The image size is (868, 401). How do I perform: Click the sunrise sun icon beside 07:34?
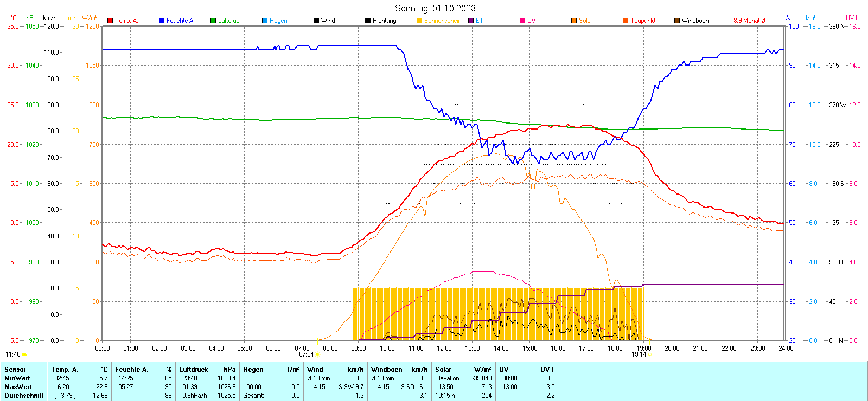pyautogui.click(x=317, y=354)
